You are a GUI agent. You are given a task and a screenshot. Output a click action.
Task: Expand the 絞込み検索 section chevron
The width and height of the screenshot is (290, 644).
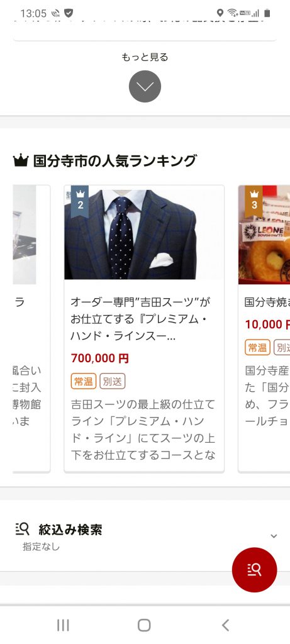[x=274, y=536]
